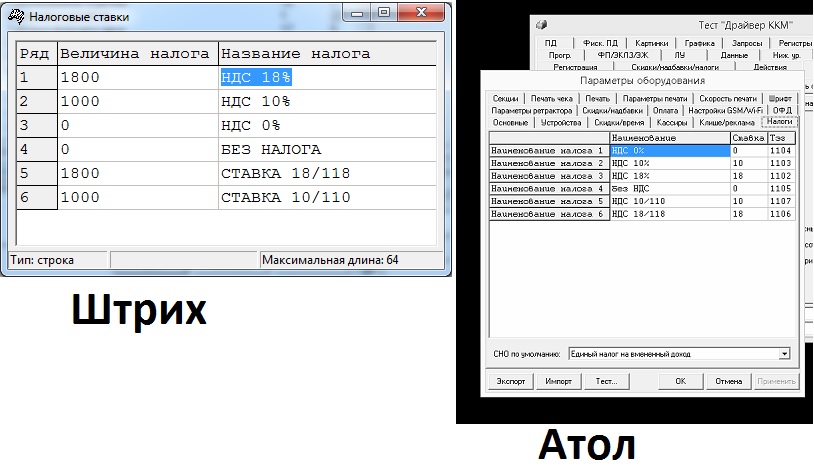Screen dimensions: 814x474
Task: Open the Печать tab
Action: pos(598,98)
